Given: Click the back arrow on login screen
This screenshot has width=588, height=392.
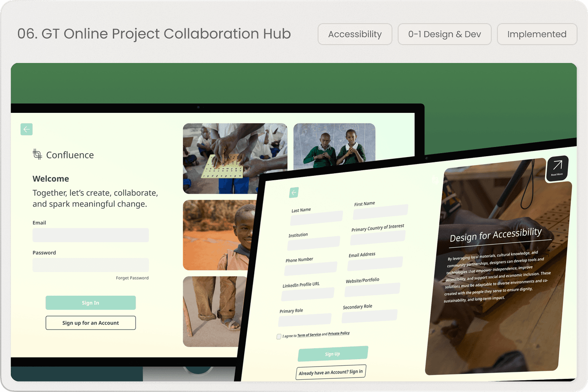Looking at the screenshot, I should pos(27,129).
